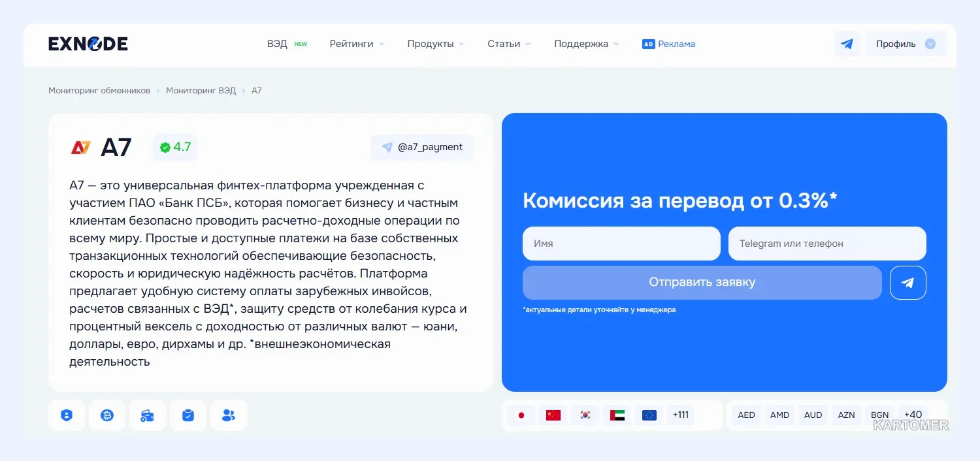
Task: Select the South Korea flag
Action: [585, 415]
